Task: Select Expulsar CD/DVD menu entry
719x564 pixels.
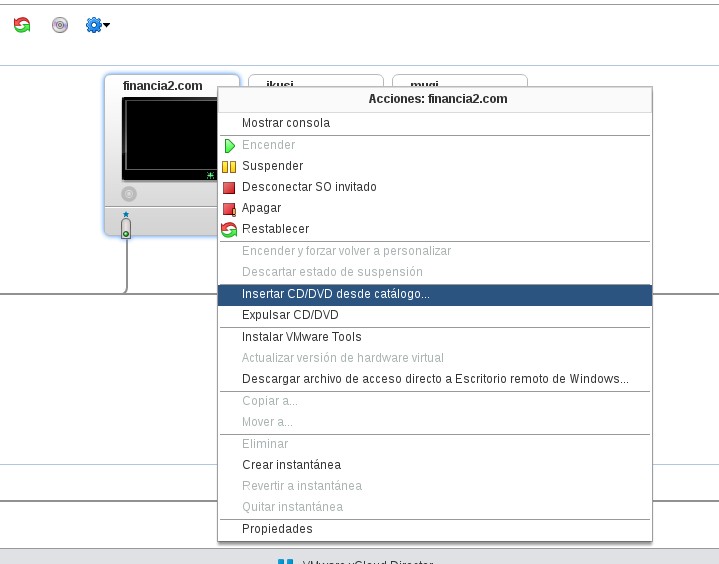Action: pyautogui.click(x=290, y=315)
